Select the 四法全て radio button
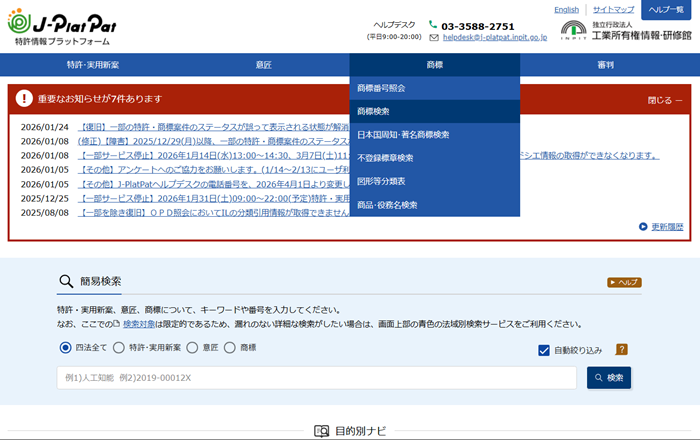Viewport: 700px width, 440px height. pos(65,348)
